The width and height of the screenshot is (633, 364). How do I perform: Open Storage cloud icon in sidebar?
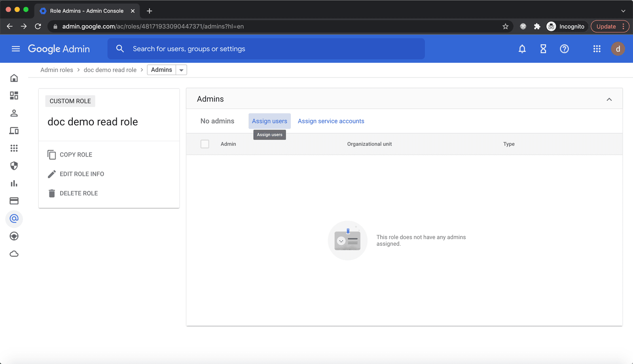click(14, 254)
